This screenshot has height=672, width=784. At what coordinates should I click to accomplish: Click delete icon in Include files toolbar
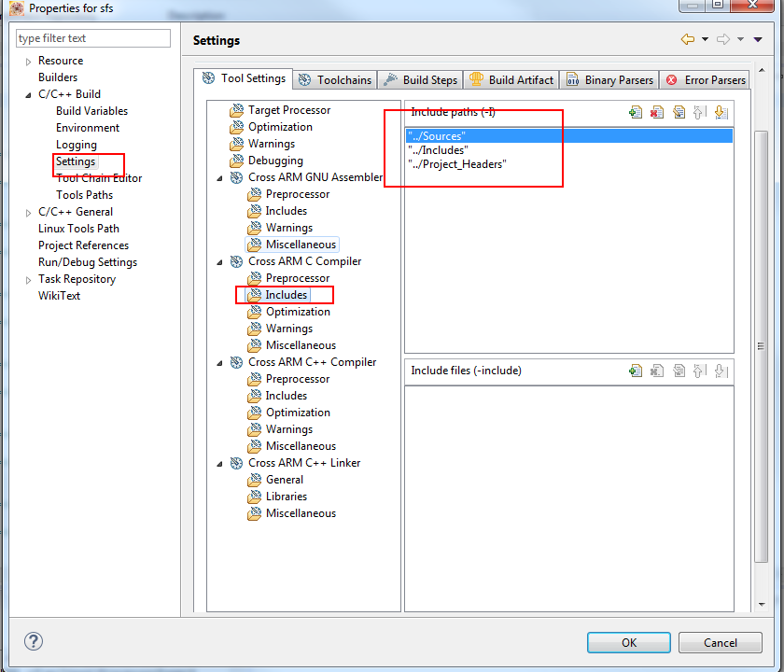pos(657,371)
